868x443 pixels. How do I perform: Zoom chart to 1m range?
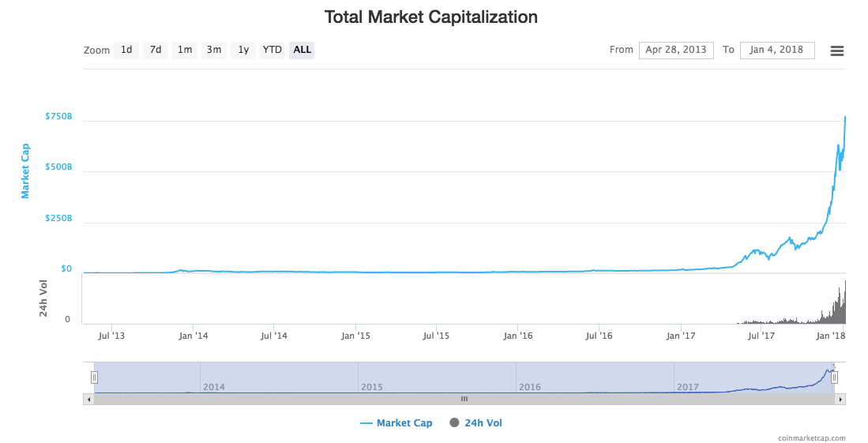coord(185,50)
